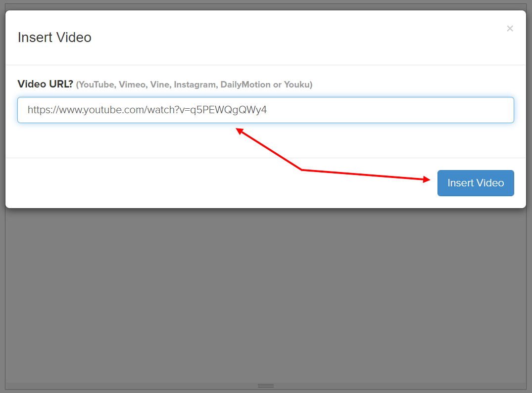Click "DailyMotion" in the supported sites hint
532x393 pixels.
point(245,85)
